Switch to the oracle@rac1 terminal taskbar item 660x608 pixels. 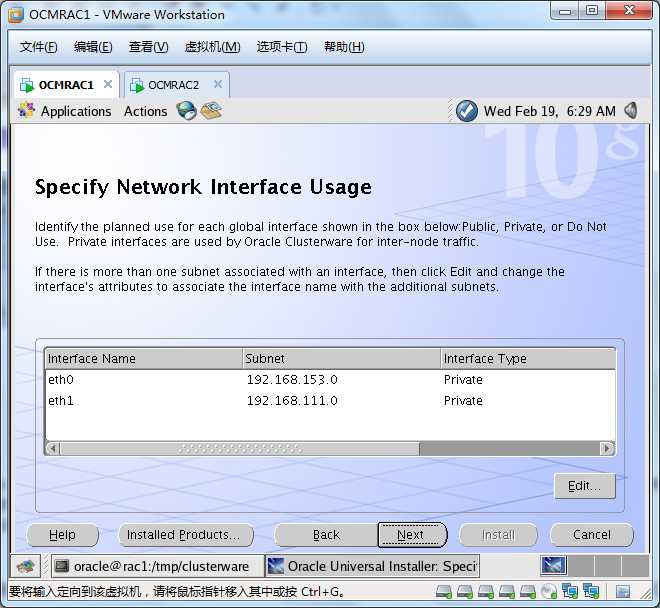point(156,566)
